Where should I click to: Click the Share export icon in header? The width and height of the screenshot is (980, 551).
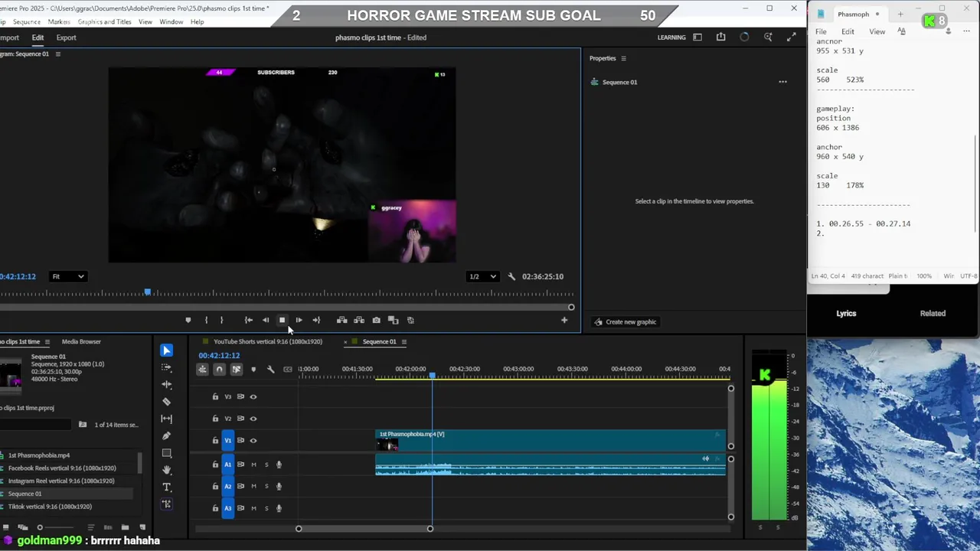[x=720, y=37]
